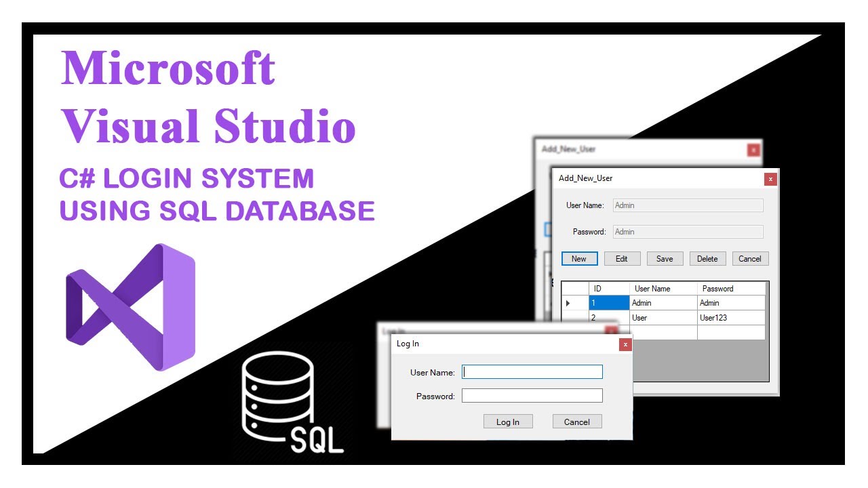Click Cancel in the Log In dialog
Screen dimensions: 868x488
tap(577, 422)
